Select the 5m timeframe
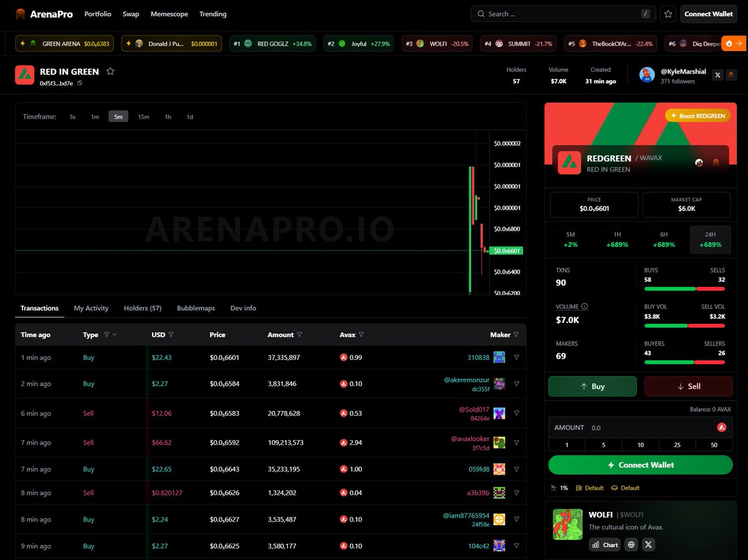This screenshot has height=560, width=748. tap(118, 117)
